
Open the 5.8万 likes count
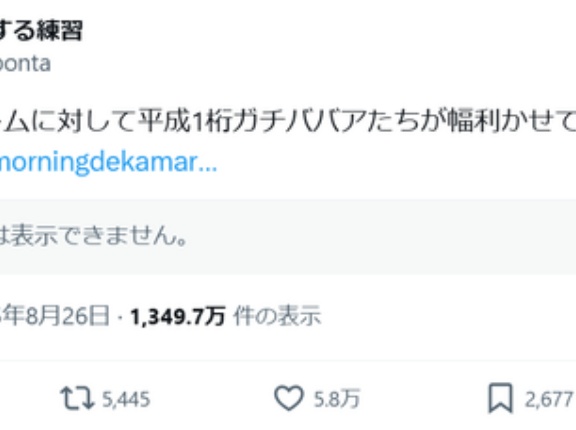(336, 399)
